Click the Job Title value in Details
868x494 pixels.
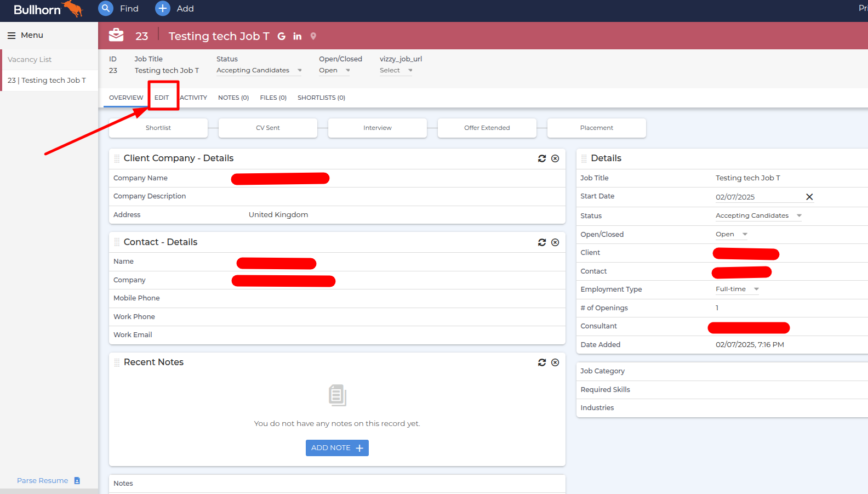[x=747, y=178]
